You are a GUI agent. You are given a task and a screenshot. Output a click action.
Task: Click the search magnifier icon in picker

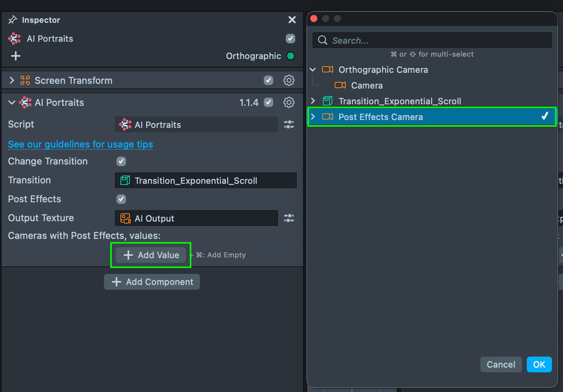click(x=322, y=40)
